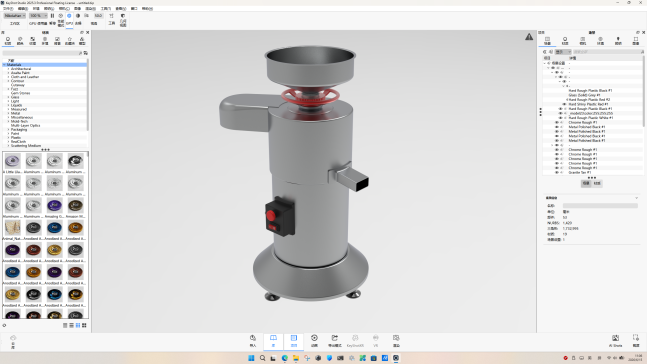647x364 pixels.
Task: Click Screenshot at bottom right
Action: point(636,341)
